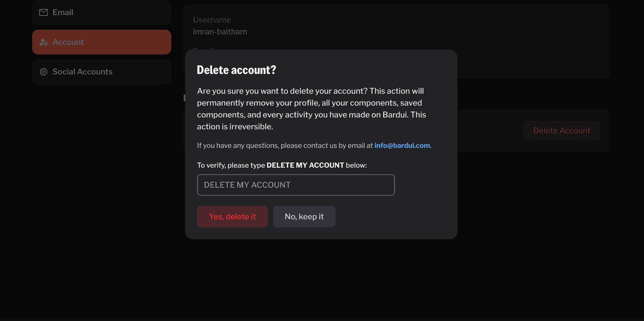This screenshot has width=644, height=321.
Task: Click the user-gear icon beside Account
Action: (x=44, y=42)
